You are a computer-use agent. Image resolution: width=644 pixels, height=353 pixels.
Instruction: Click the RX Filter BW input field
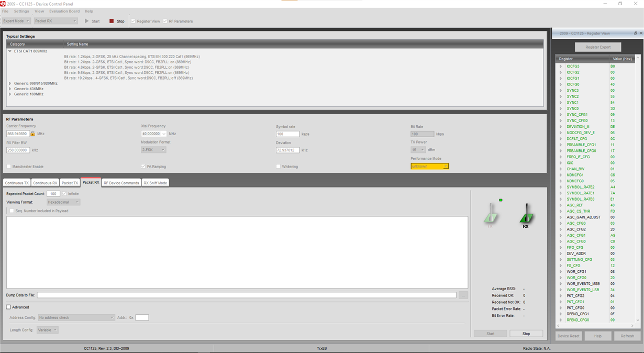click(x=18, y=150)
